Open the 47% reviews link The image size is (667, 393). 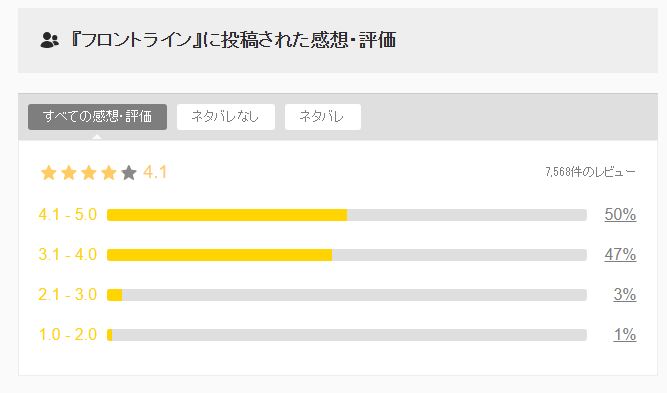(620, 254)
